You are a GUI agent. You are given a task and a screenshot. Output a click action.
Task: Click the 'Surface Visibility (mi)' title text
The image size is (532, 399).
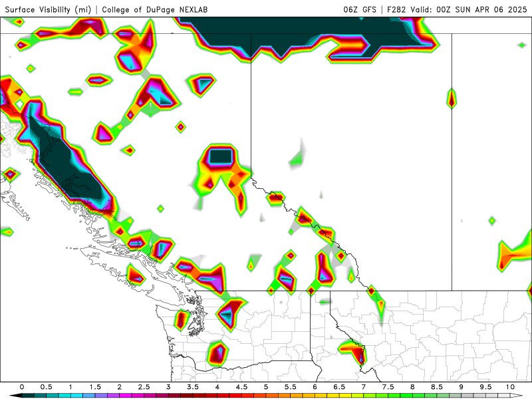(48, 10)
